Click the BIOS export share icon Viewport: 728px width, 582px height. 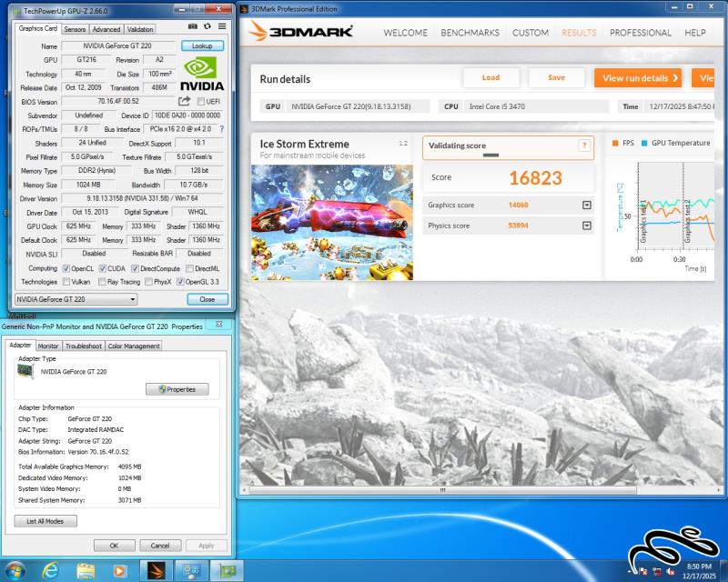(185, 101)
